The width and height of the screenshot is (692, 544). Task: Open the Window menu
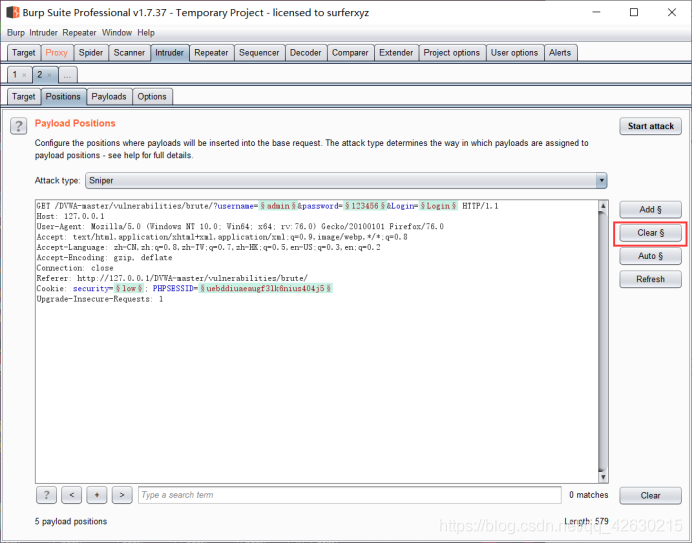[117, 33]
